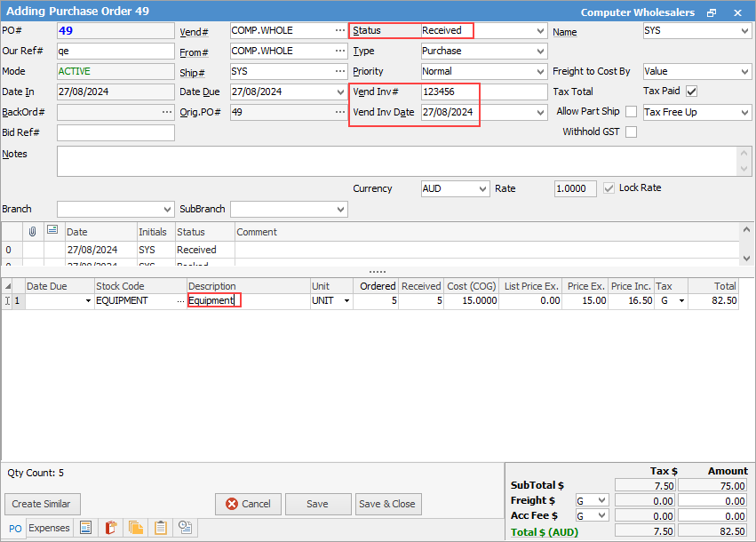Click the form layout tab icon beside Expenses
756x542 pixels.
pos(86,528)
